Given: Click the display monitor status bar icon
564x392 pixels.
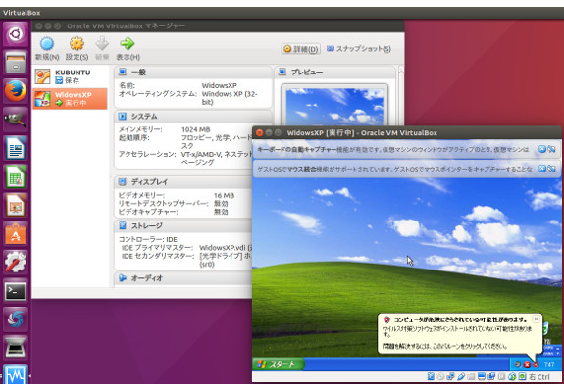Looking at the screenshot, I should pos(482,376).
